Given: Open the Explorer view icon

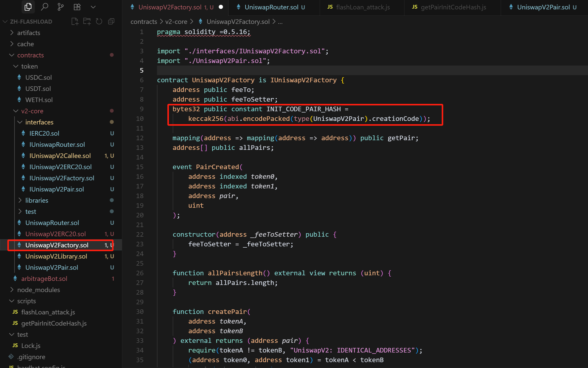Looking at the screenshot, I should 28,7.
